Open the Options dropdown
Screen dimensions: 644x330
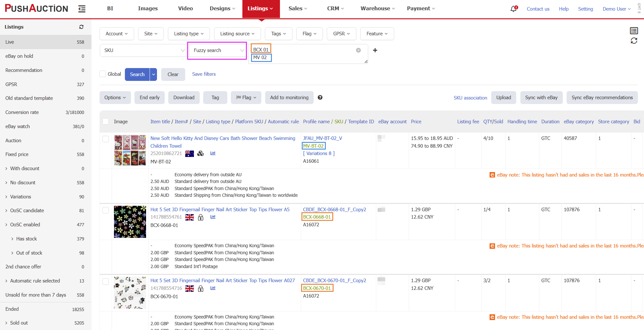click(x=115, y=98)
